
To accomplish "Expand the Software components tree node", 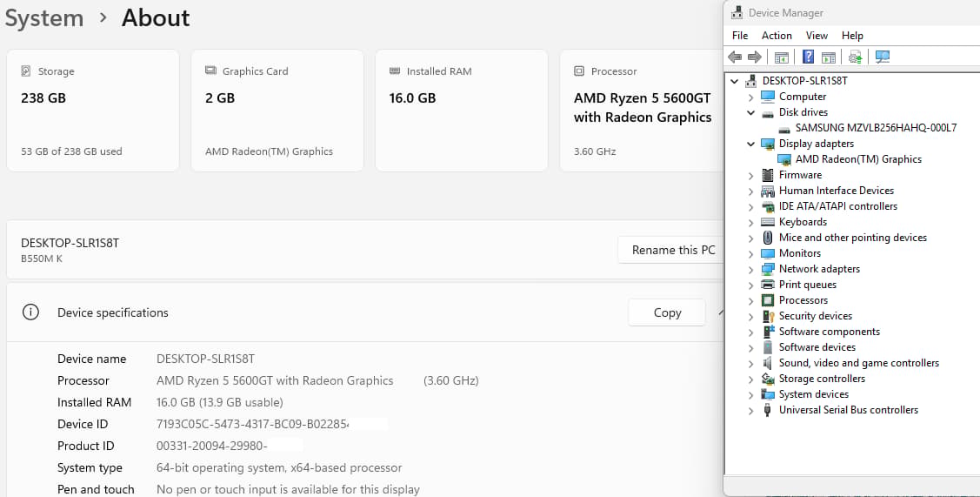I will (x=750, y=332).
